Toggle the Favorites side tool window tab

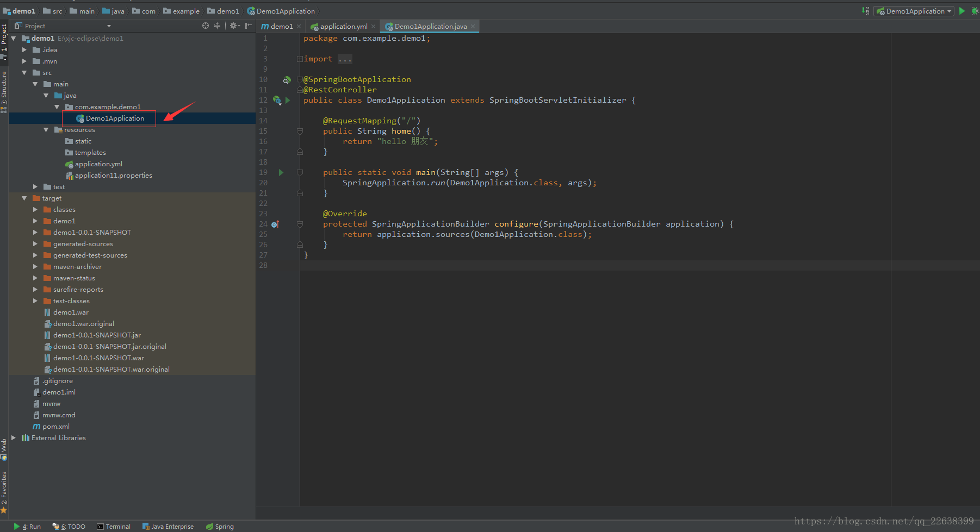click(4, 492)
